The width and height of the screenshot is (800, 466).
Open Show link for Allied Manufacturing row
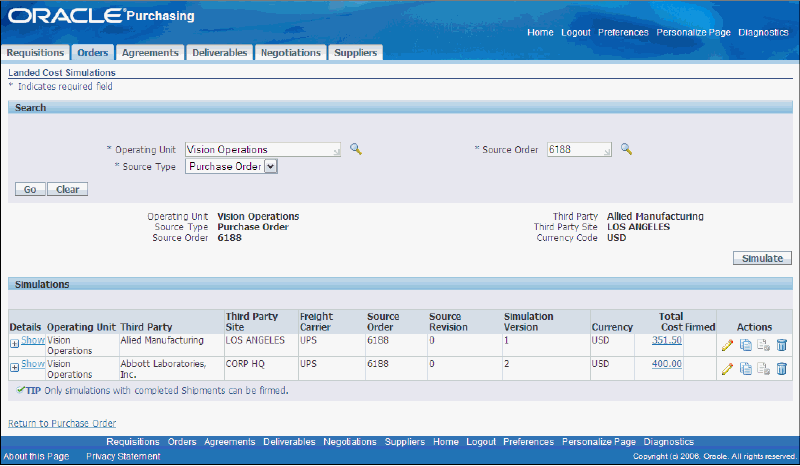[33, 340]
